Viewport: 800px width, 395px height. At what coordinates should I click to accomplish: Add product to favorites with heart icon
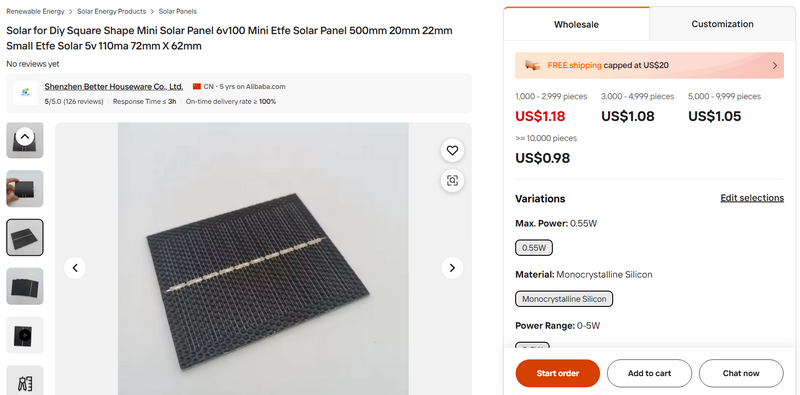tap(452, 151)
